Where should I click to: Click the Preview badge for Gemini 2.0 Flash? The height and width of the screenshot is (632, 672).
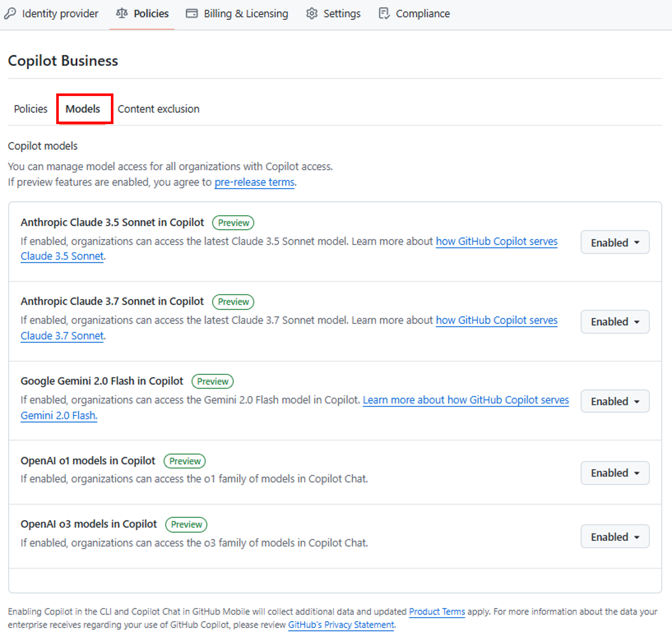213,381
